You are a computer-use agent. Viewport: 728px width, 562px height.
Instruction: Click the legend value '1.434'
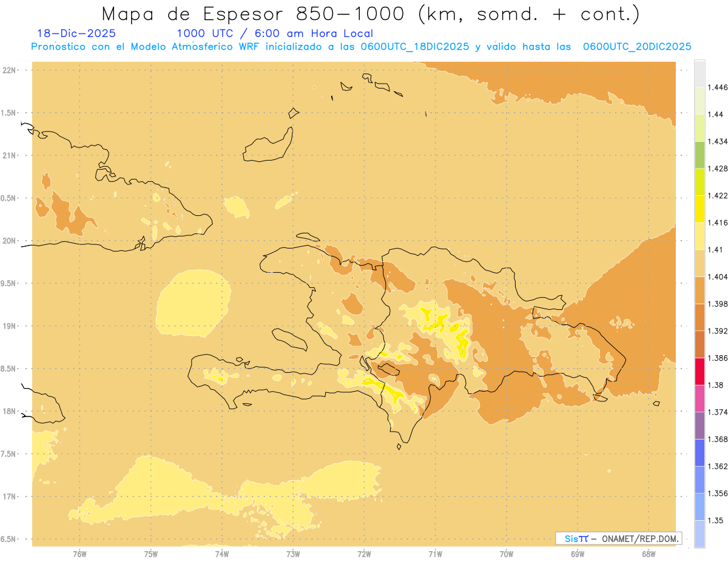717,141
